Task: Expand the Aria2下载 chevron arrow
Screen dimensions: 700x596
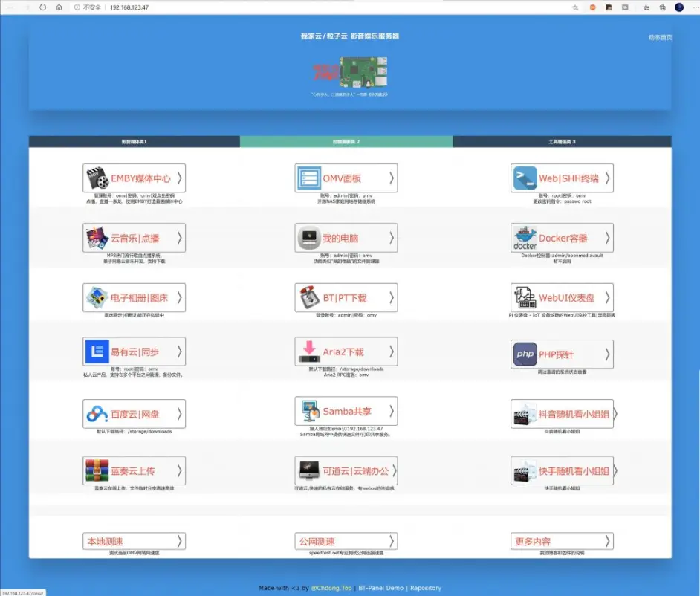Action: pyautogui.click(x=392, y=352)
